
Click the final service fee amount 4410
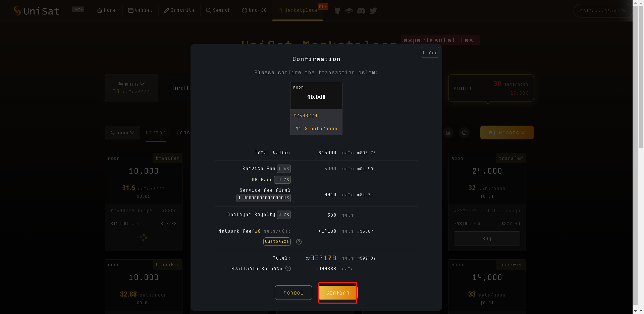point(330,195)
